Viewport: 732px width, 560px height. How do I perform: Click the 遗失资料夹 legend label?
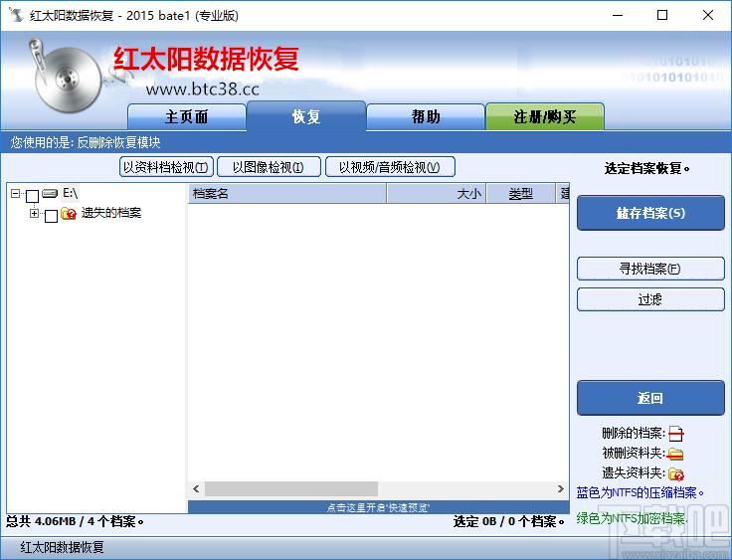(634, 473)
